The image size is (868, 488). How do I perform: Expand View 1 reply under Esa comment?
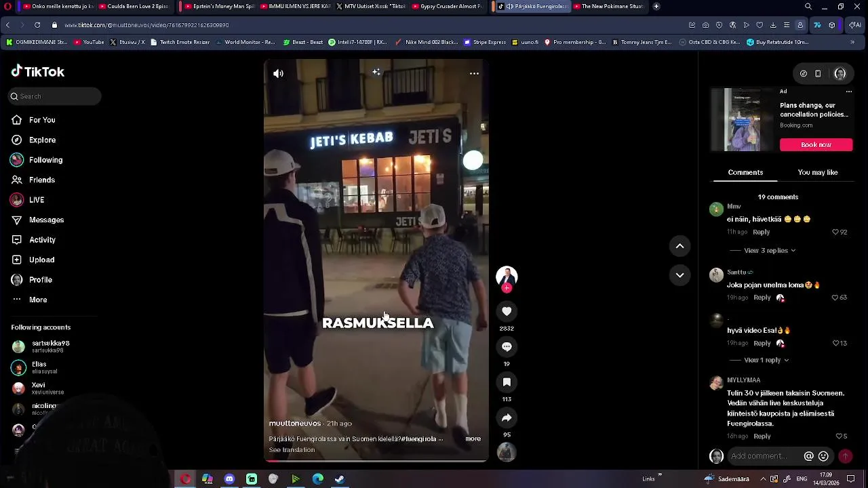[766, 360]
